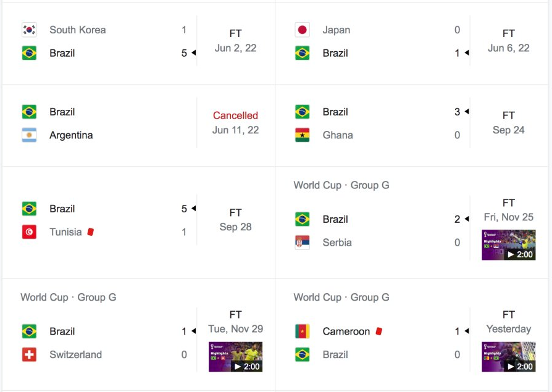Click the Tunisia flag icon
Viewport: 552px width, 392px height.
[x=29, y=232]
